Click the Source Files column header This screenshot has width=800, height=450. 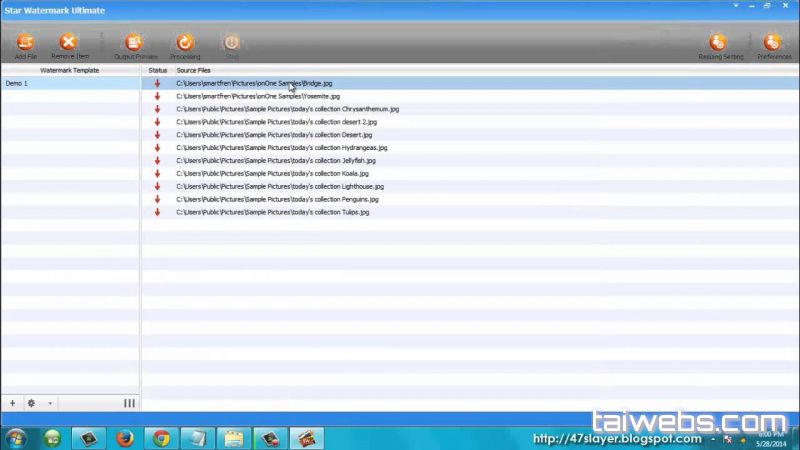pyautogui.click(x=193, y=71)
